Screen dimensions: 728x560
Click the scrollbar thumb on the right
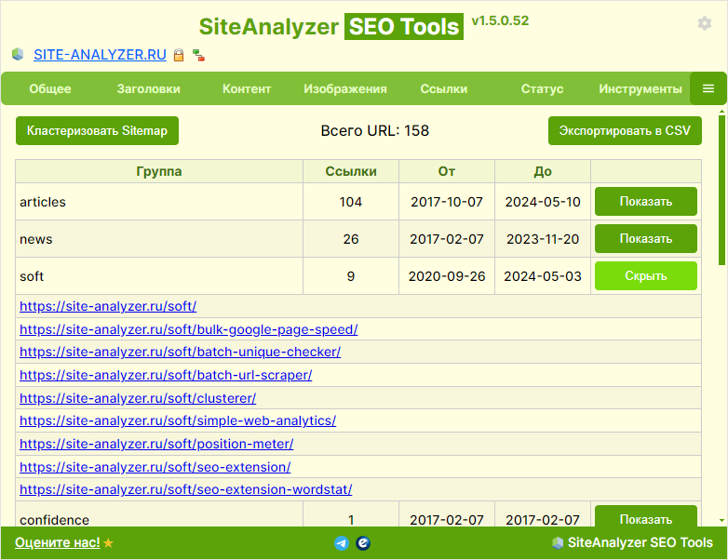[722, 190]
